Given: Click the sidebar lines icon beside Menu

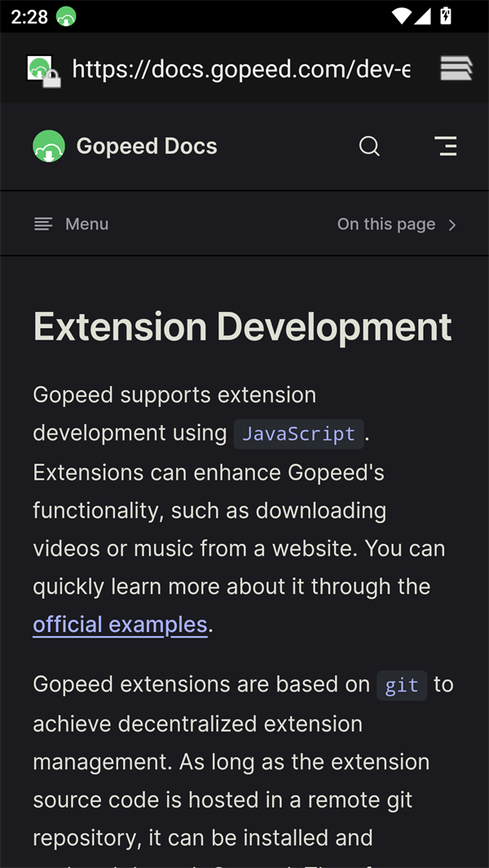Looking at the screenshot, I should 43,224.
